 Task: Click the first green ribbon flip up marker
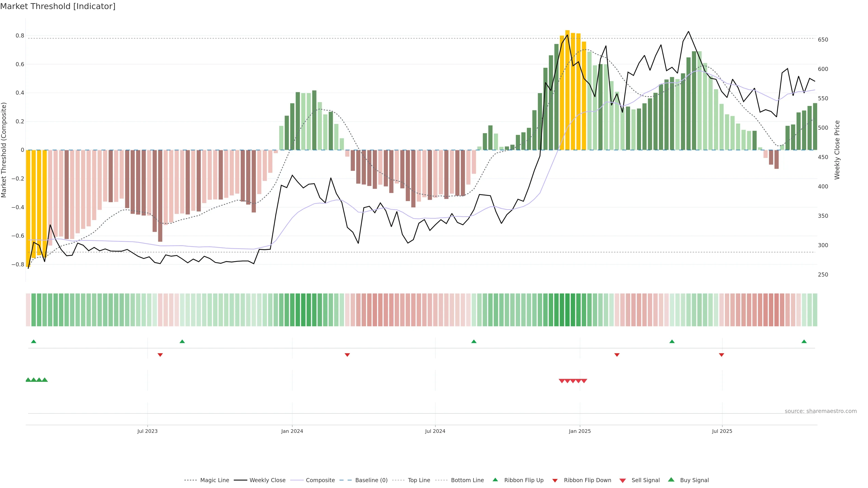33,342
